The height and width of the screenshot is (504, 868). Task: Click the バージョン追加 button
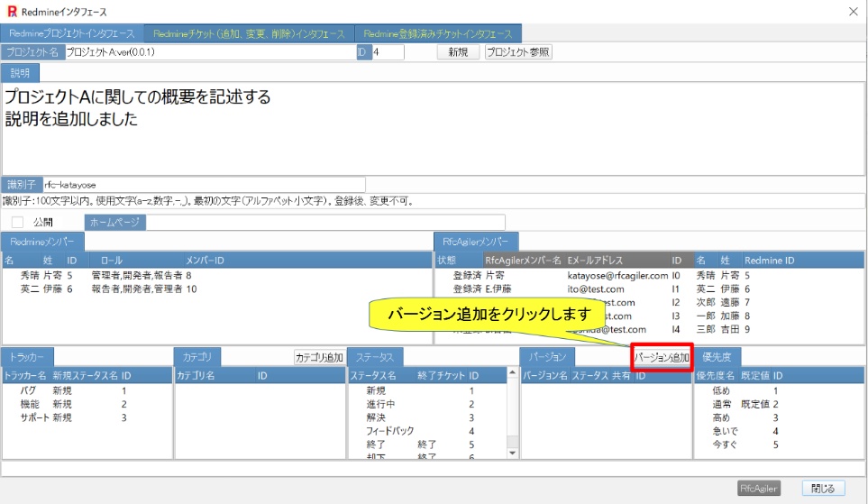[662, 358]
